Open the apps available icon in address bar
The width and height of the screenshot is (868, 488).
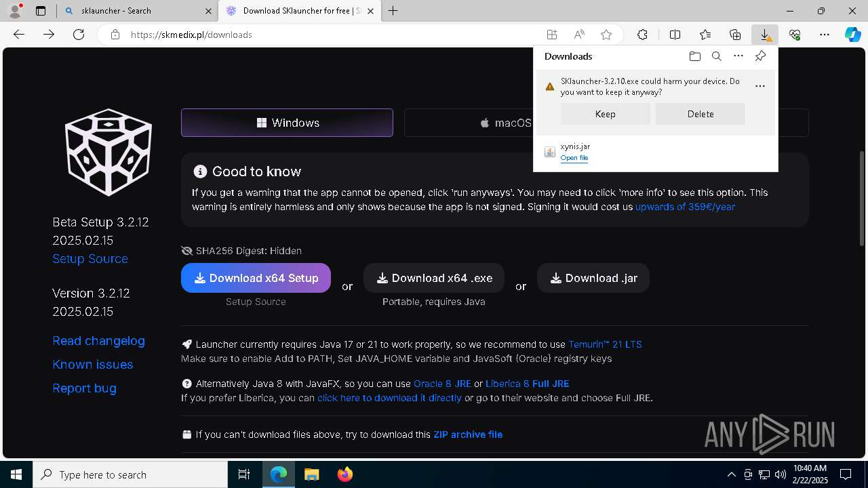(552, 35)
